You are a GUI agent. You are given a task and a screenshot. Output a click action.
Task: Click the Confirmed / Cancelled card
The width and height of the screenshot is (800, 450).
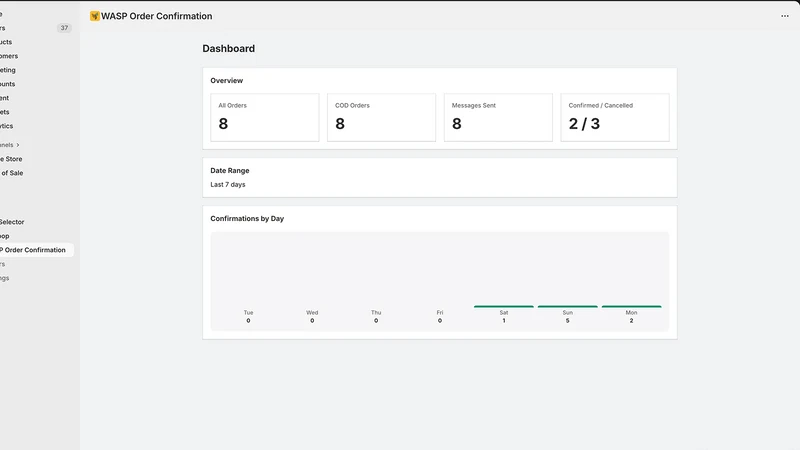[615, 117]
